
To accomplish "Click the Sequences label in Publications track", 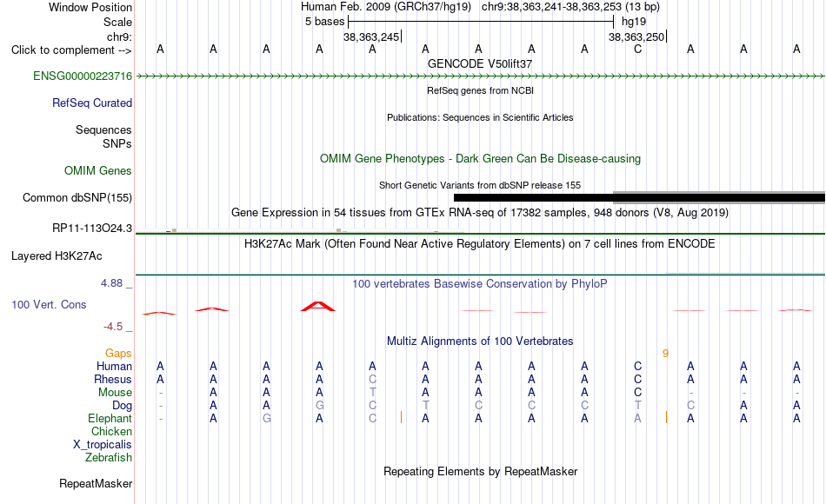I will (x=103, y=130).
